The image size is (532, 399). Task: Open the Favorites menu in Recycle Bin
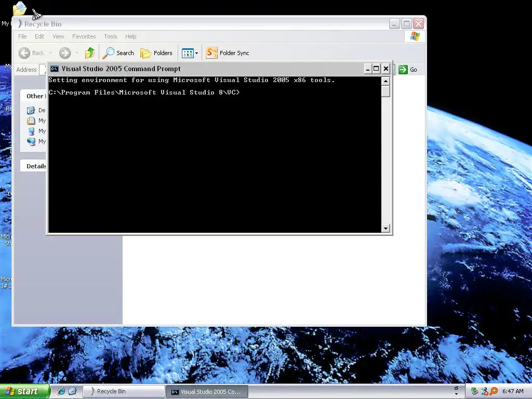tap(84, 36)
